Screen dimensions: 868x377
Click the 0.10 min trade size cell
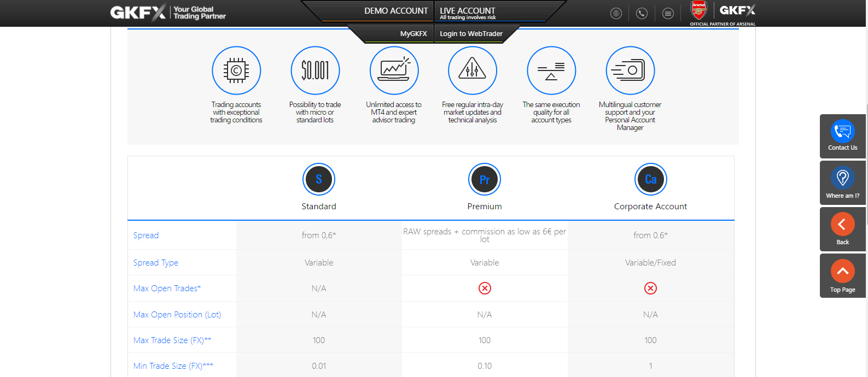click(x=485, y=366)
